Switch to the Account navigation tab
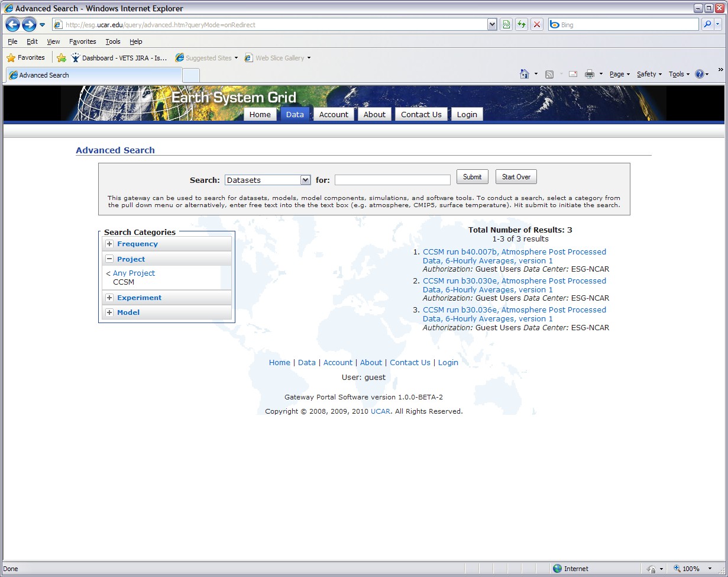Image resolution: width=728 pixels, height=577 pixels. (334, 115)
